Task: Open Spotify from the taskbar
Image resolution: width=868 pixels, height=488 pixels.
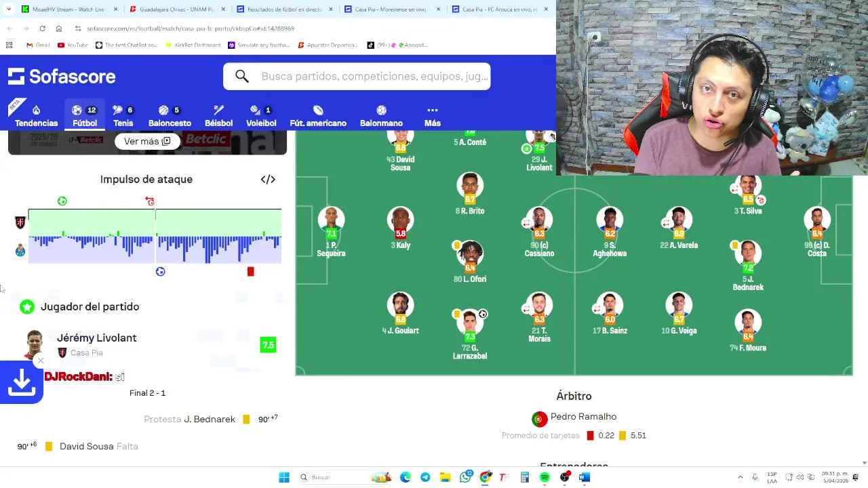Action: [545, 477]
